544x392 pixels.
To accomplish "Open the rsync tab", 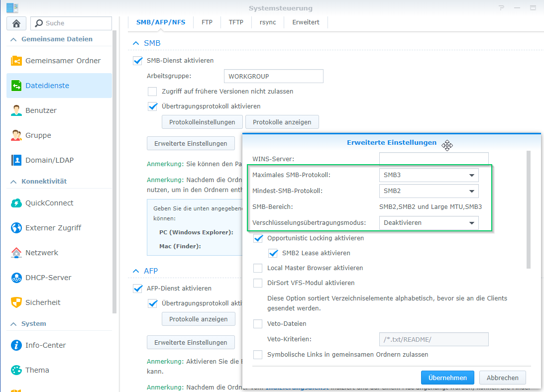I will 268,22.
